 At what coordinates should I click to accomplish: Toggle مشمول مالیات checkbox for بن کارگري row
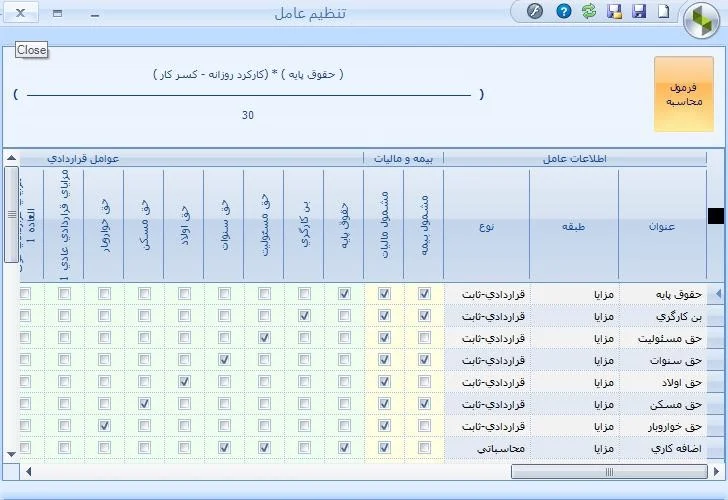(x=384, y=316)
